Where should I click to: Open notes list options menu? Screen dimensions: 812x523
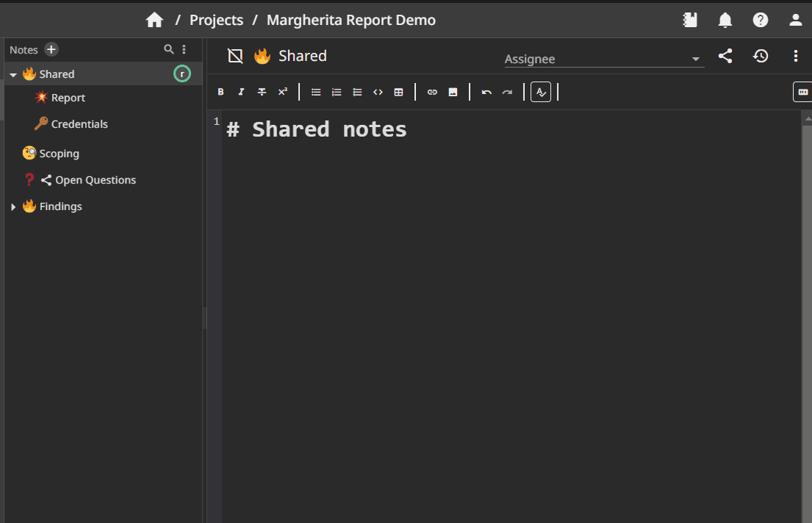pos(184,49)
